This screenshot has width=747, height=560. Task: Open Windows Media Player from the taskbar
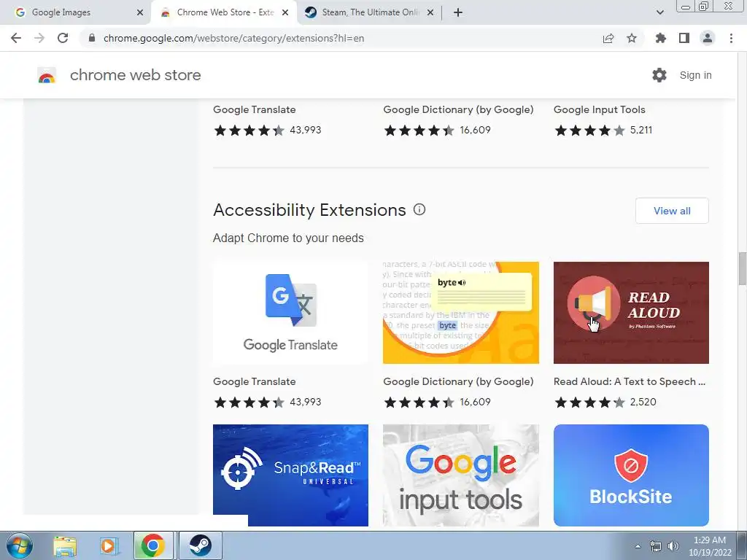coord(108,545)
